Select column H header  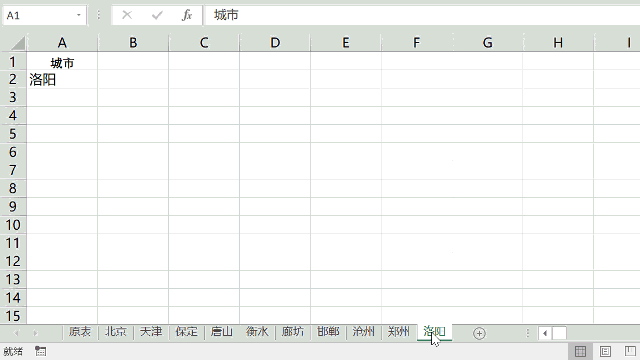click(x=558, y=43)
